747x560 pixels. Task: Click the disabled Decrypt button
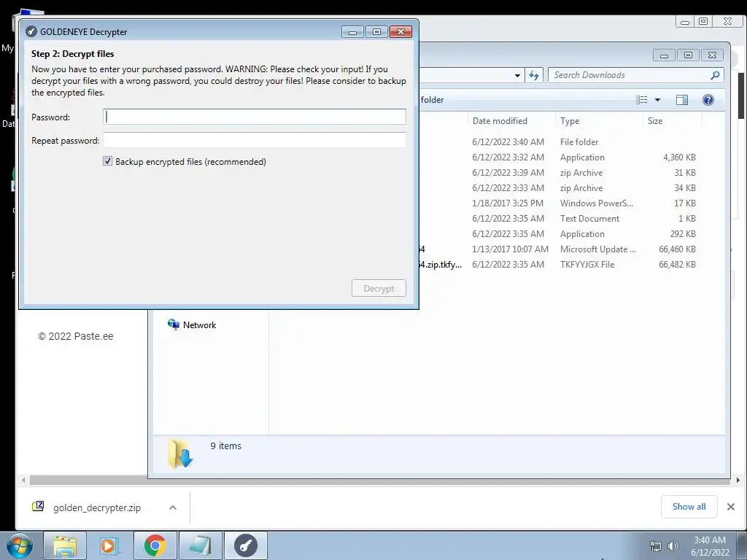(379, 288)
